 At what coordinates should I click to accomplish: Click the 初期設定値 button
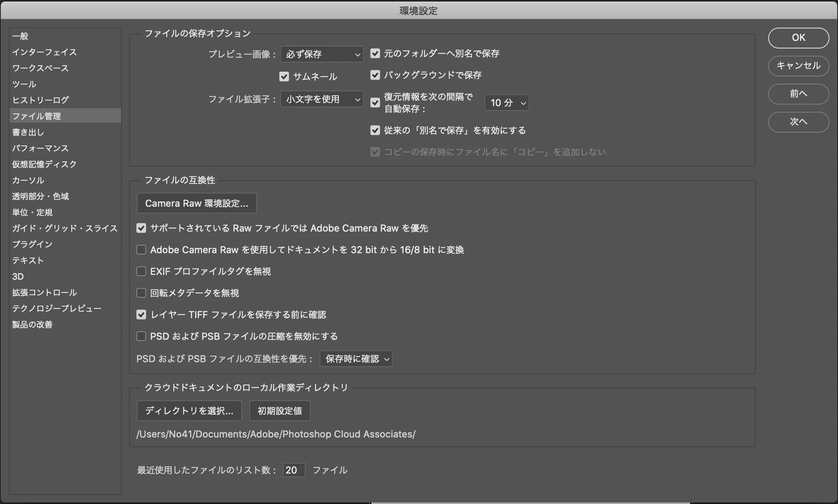coord(279,411)
